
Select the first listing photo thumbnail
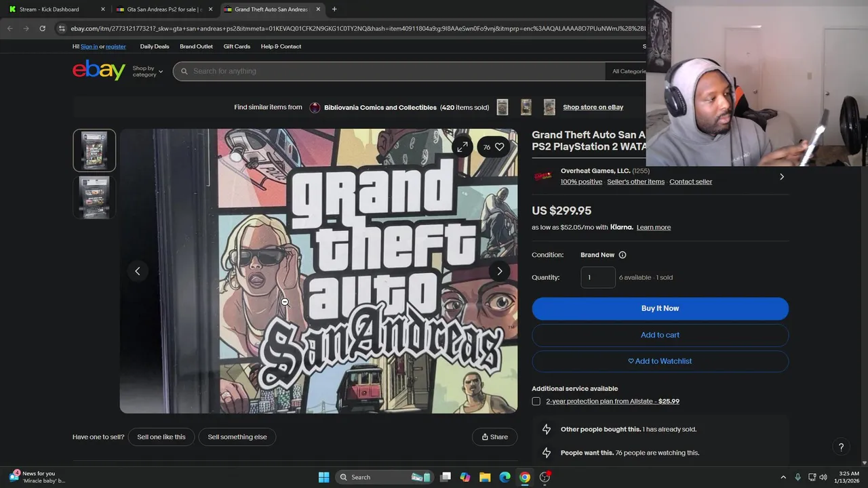click(94, 150)
